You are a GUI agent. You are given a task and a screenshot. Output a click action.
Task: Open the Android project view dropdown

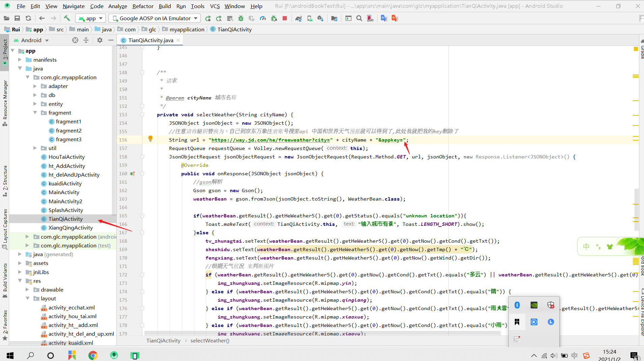31,40
